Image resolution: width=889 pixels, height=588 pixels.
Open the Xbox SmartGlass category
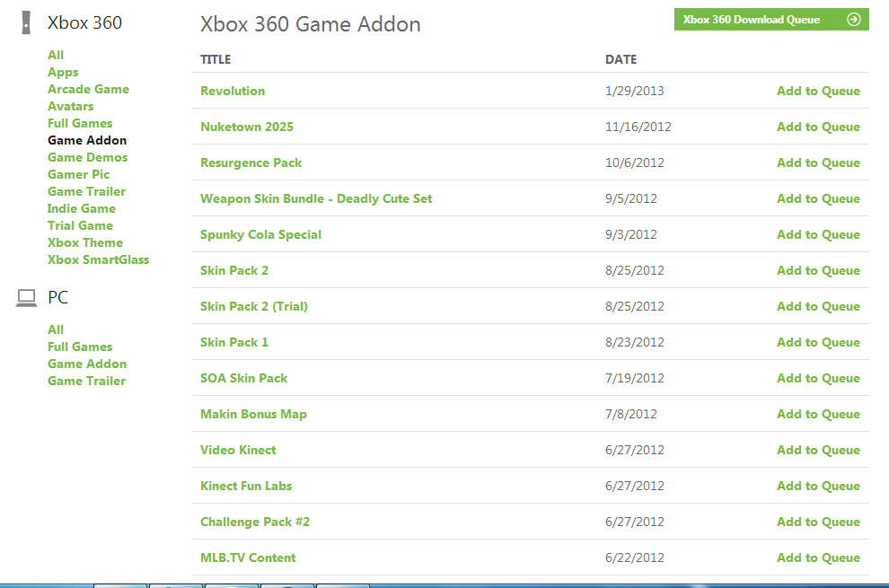point(99,259)
